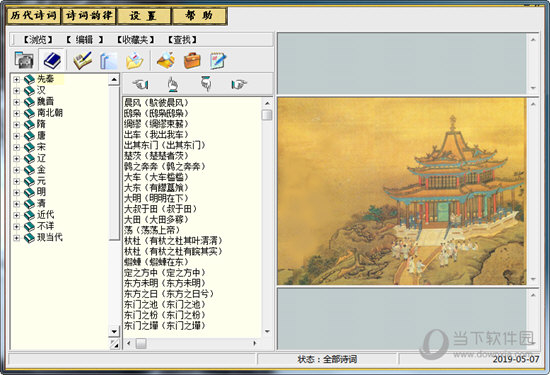This screenshot has width=550, height=375.
Task: Click the book icon beside 近代
Action: click(29, 215)
